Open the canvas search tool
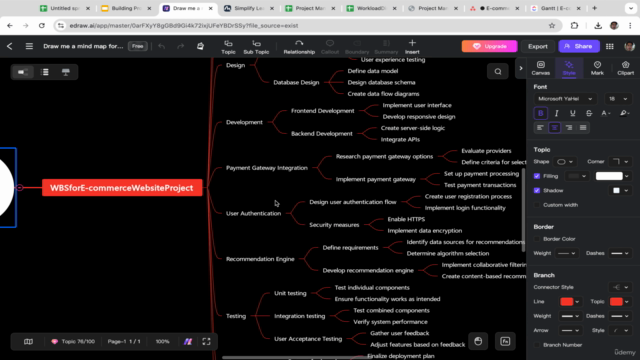Image resolution: width=640 pixels, height=360 pixels. [498, 71]
